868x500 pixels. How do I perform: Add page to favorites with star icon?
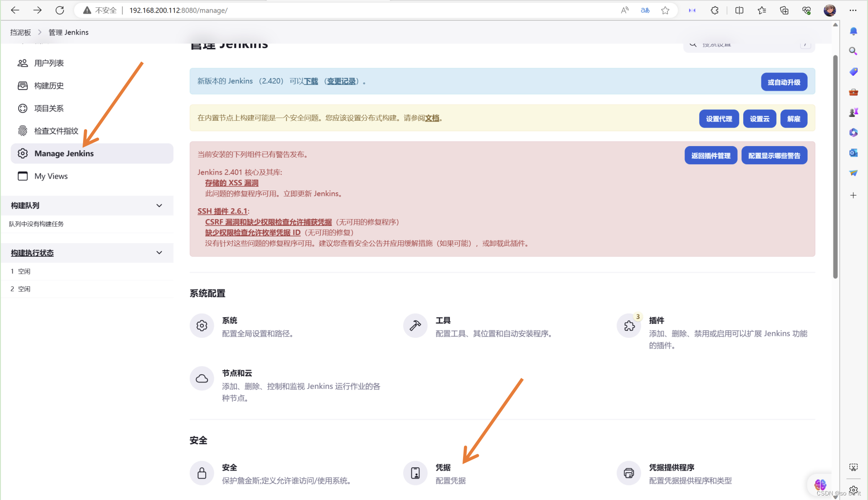point(665,10)
